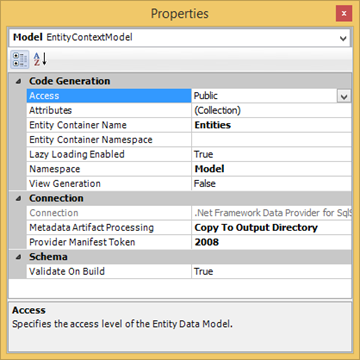Switch to Categorized view icon
This screenshot has height=360, width=360.
pyautogui.click(x=19, y=60)
